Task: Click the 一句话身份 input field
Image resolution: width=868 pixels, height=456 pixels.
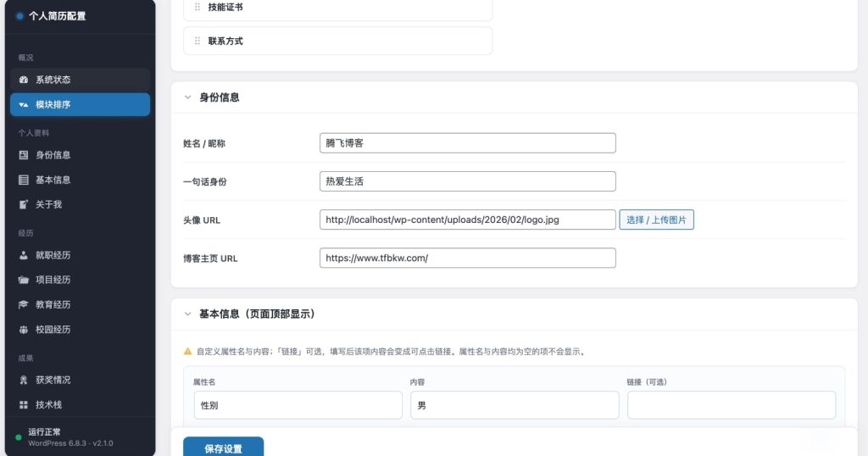Action: (467, 181)
